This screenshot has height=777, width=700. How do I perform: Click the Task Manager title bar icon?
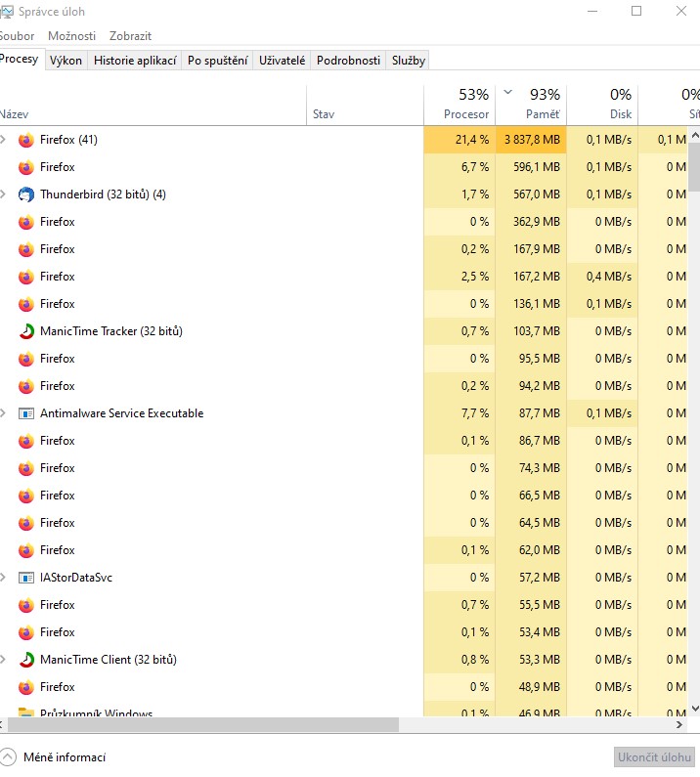point(7,12)
